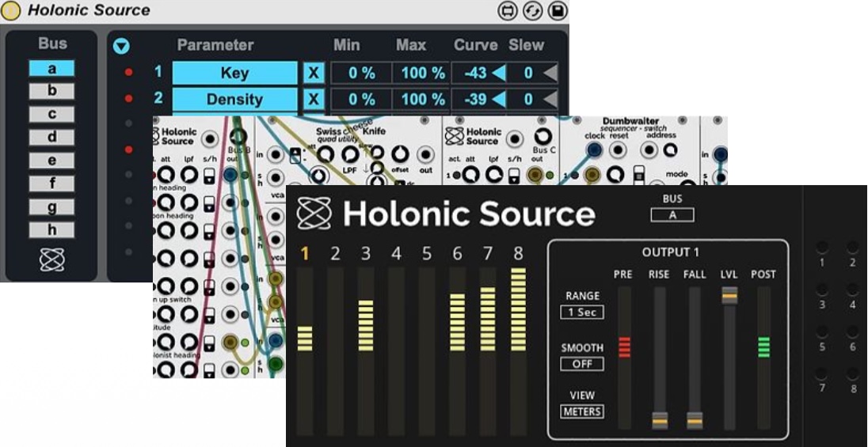Click the Dumbwaiter address knob
The height and width of the screenshot is (447, 868).
(670, 150)
